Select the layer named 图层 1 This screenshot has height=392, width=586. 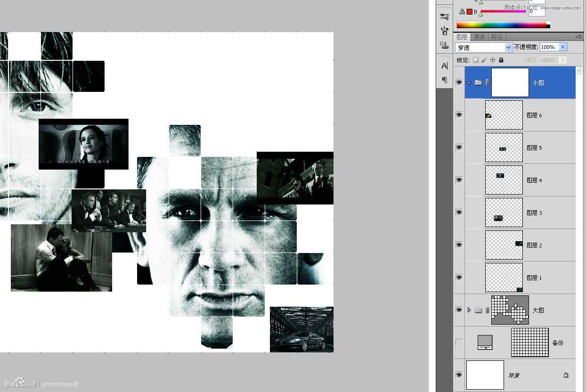pos(534,278)
